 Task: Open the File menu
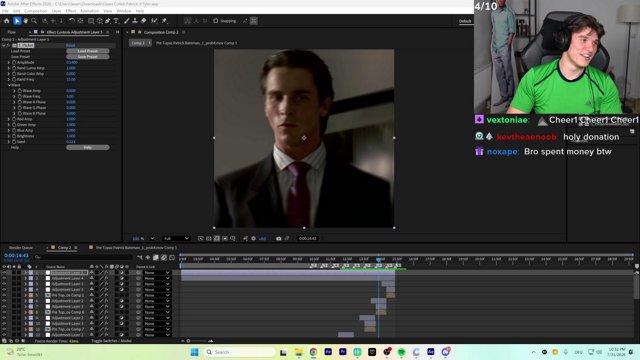[x=5, y=11]
